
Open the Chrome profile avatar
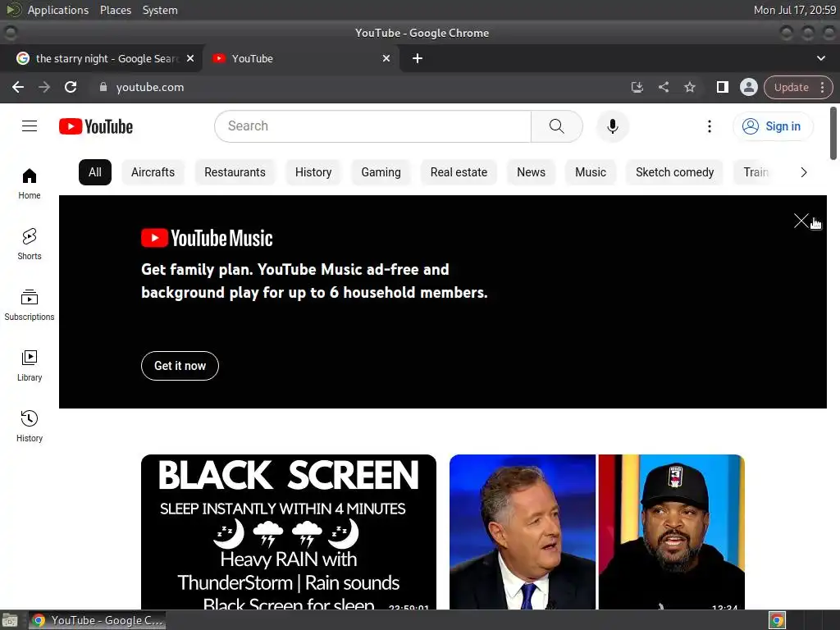[748, 87]
